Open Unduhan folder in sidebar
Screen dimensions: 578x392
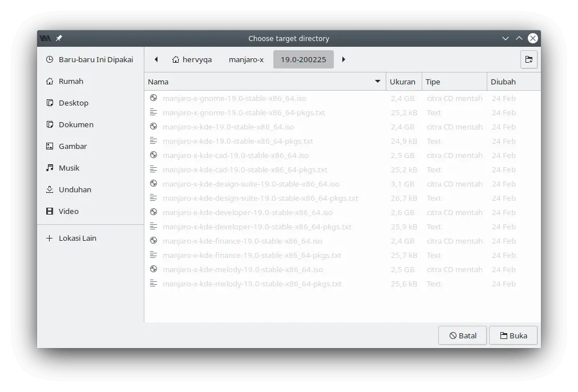tap(90, 189)
